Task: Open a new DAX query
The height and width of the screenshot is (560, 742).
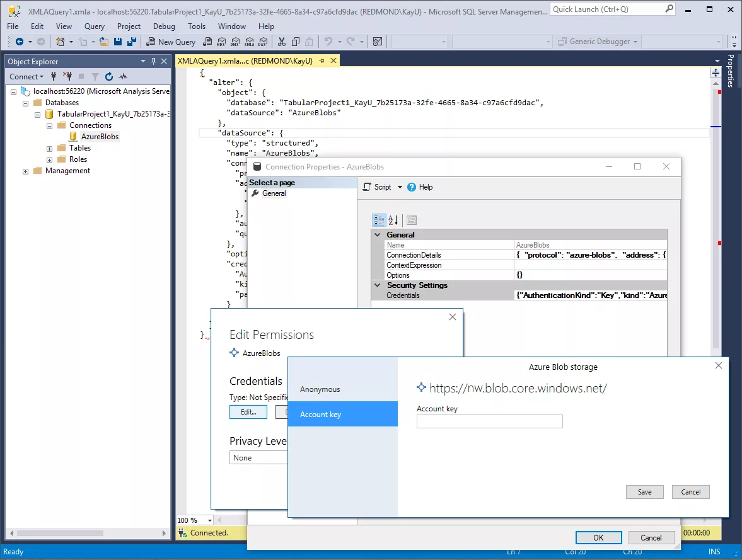Action: [x=263, y=42]
